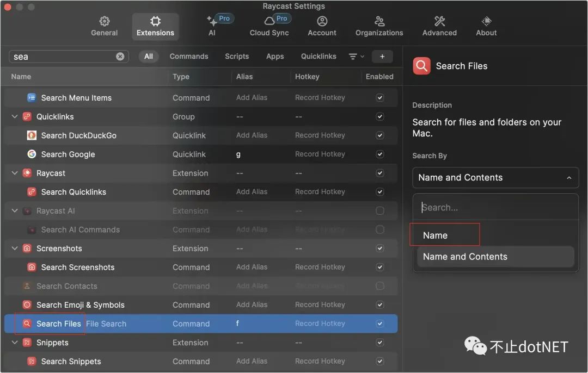Record a hotkey for Search Snippets

click(x=320, y=362)
